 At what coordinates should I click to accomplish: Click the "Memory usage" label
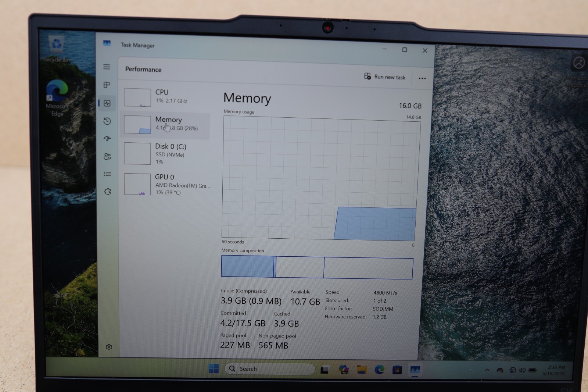[x=239, y=112]
